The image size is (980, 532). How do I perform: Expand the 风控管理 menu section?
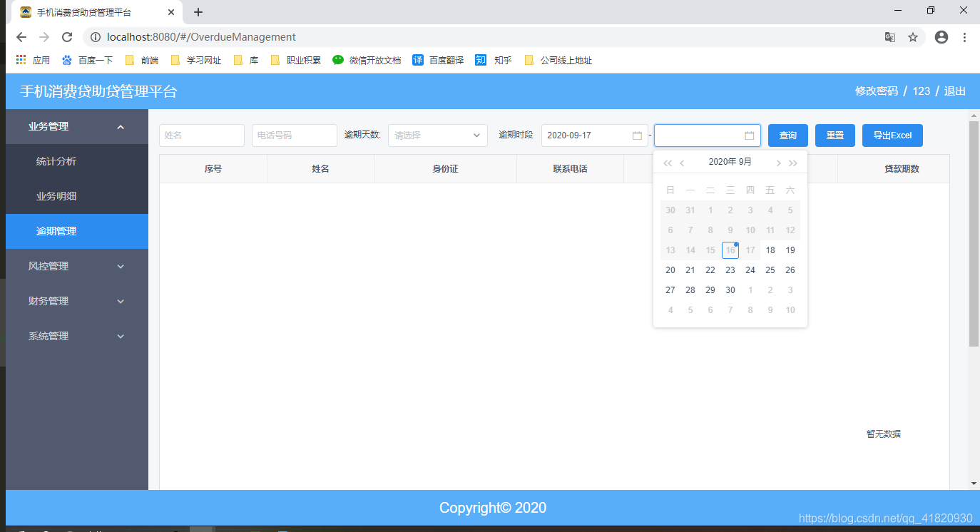pyautogui.click(x=77, y=266)
